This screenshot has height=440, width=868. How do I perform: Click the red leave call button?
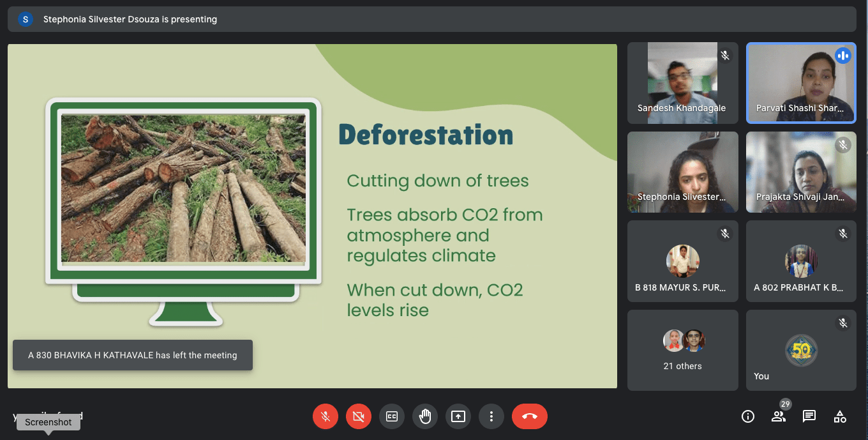(x=530, y=416)
